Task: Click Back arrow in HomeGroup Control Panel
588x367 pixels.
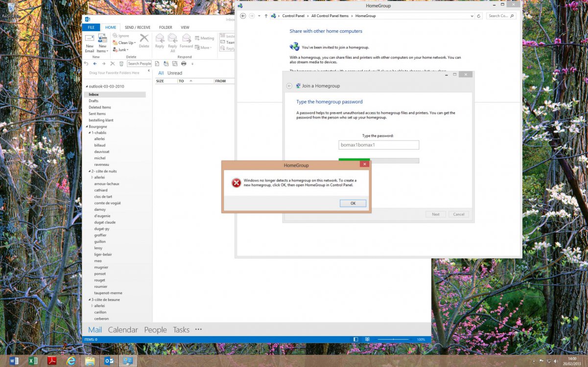Action: tap(243, 16)
